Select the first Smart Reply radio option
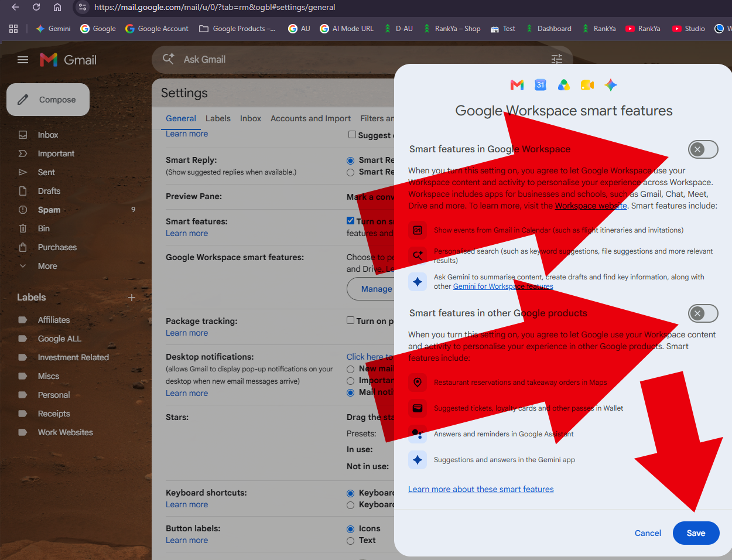Image resolution: width=732 pixels, height=560 pixels. (x=351, y=161)
